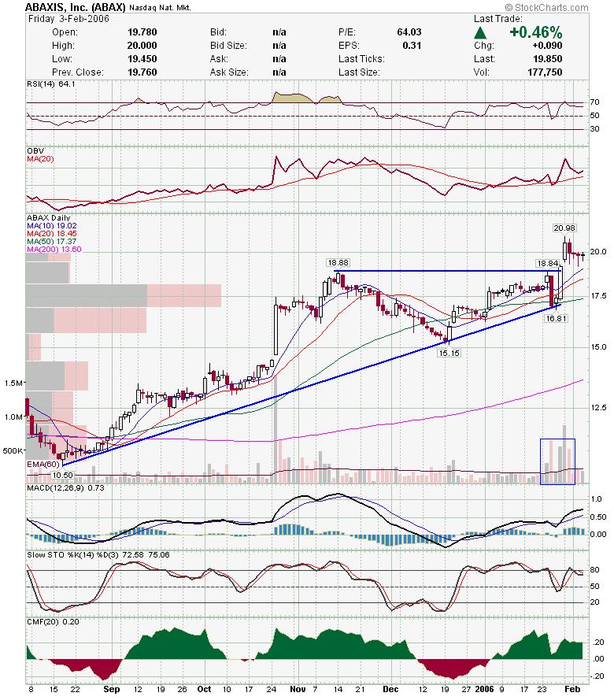Click the OBV indicator label
Image resolution: width=614 pixels, height=700 pixels.
tap(35, 151)
